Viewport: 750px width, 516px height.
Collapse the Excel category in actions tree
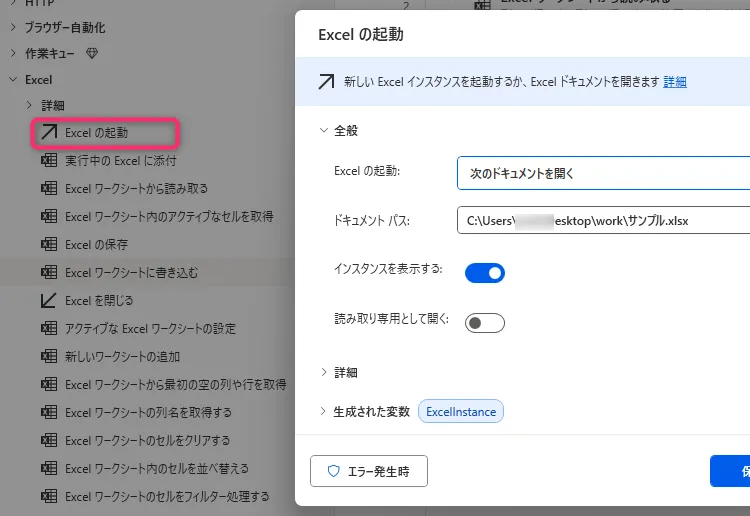pos(13,79)
